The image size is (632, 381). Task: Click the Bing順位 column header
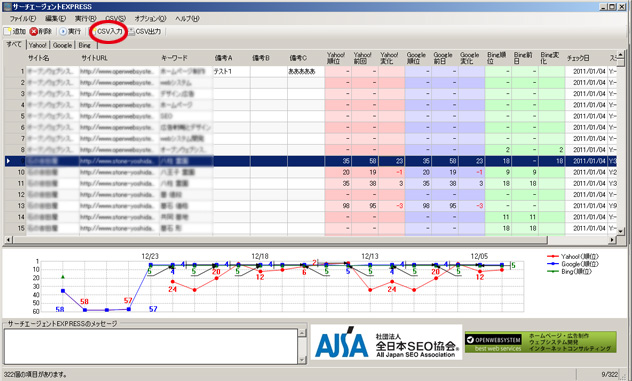tap(498, 58)
